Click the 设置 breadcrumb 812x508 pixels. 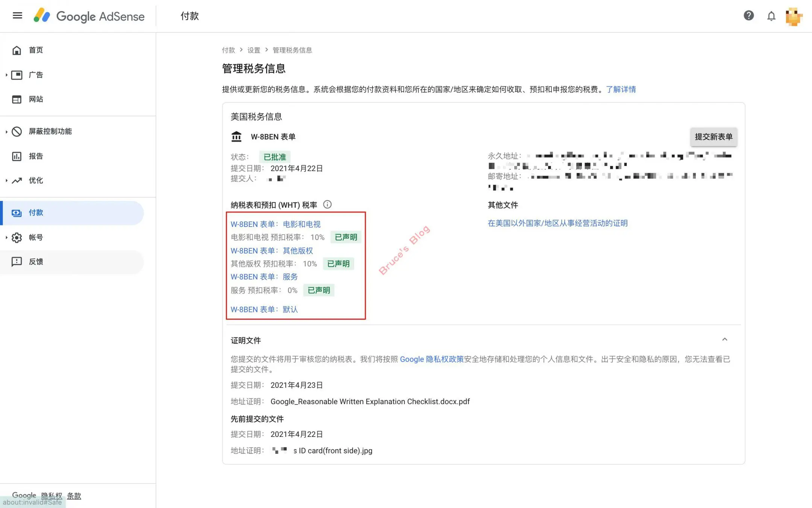coord(253,50)
